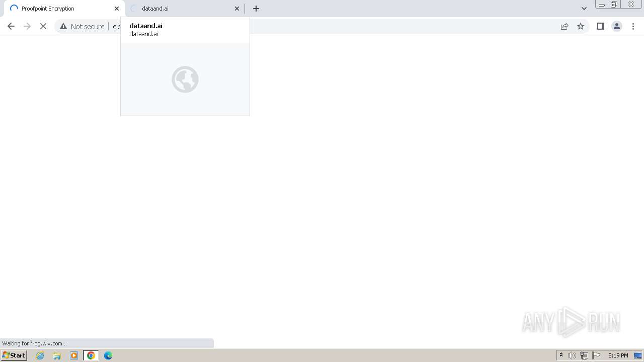
Task: Restore down the Chrome window
Action: (x=614, y=5)
